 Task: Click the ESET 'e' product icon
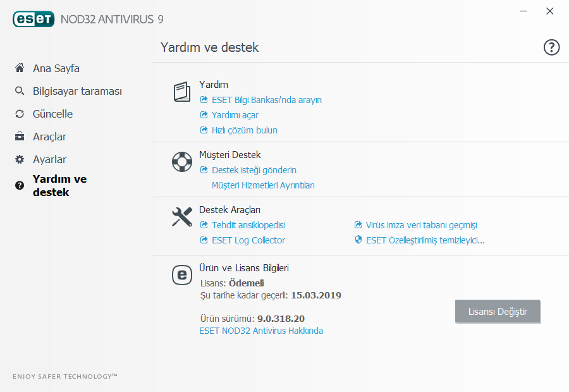coord(181,275)
